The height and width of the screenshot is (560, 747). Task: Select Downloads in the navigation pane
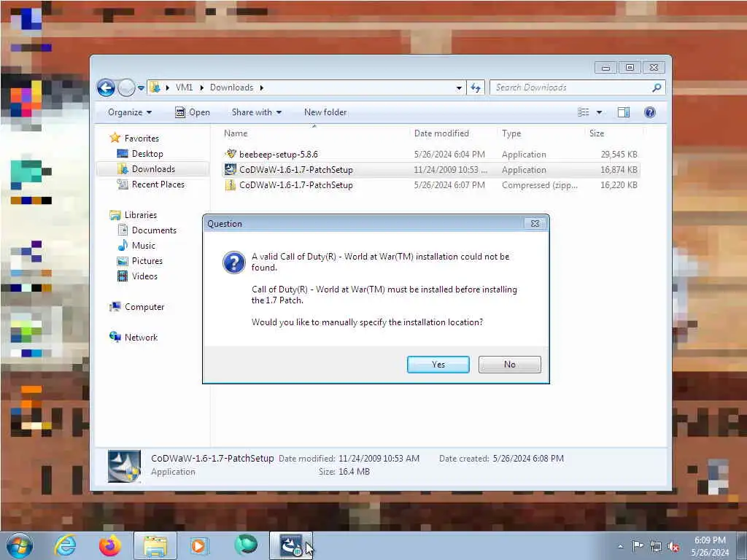(x=153, y=169)
